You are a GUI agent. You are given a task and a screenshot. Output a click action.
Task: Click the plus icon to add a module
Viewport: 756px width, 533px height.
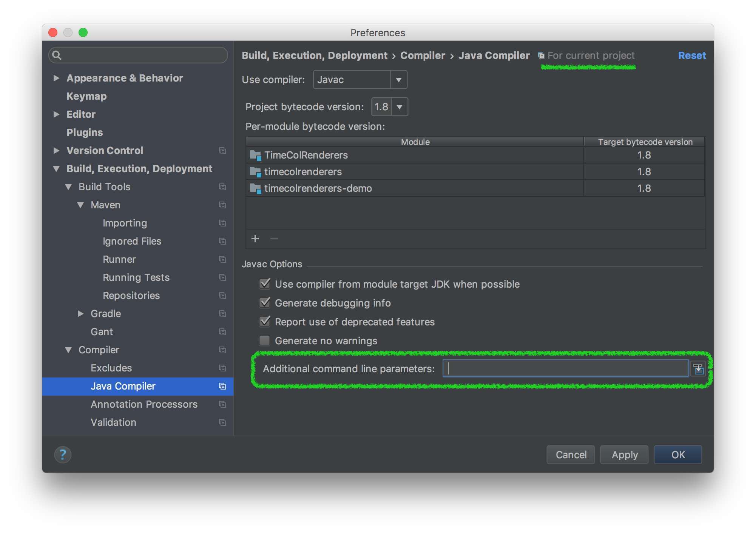[255, 239]
